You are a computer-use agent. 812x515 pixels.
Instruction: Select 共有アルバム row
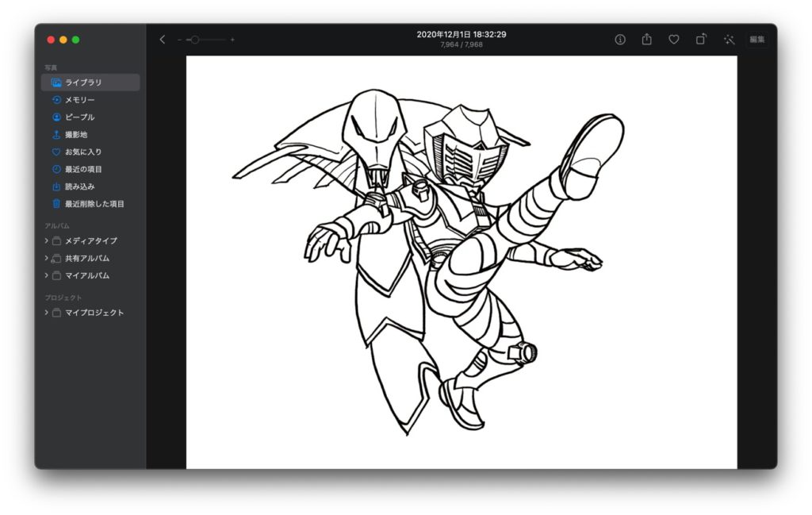(90, 258)
